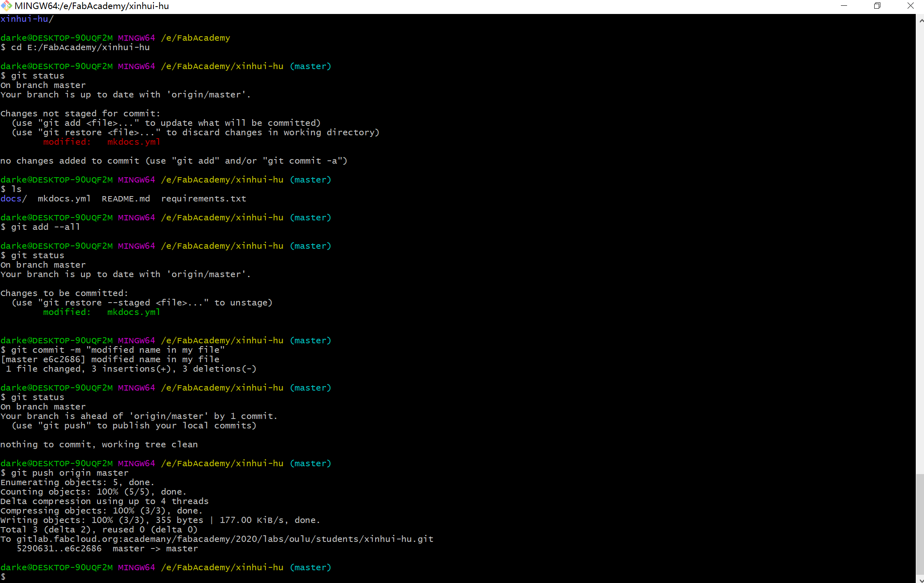
Task: Click 'Counting objects: 100% (5/5), done.' line
Action: [x=93, y=492]
